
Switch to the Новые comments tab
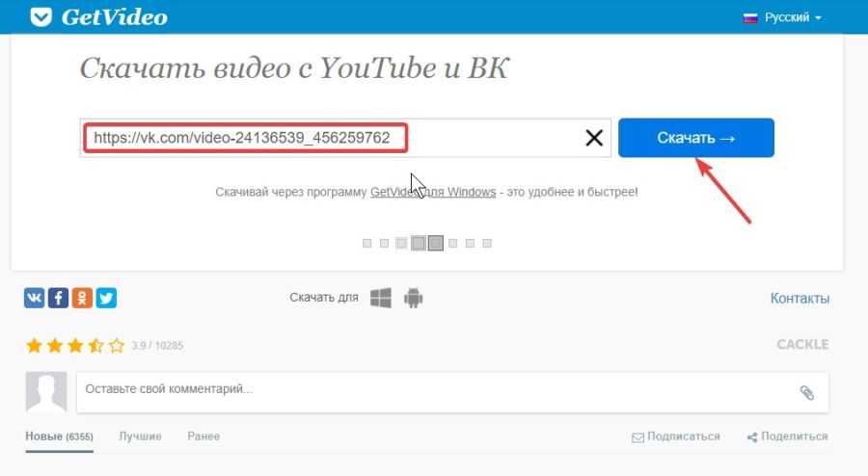pyautogui.click(x=59, y=436)
